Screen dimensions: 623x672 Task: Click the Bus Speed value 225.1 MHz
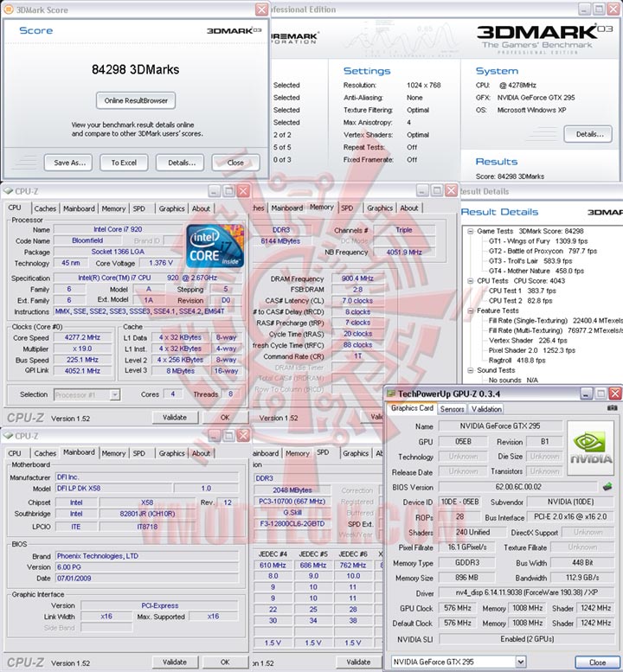point(82,360)
